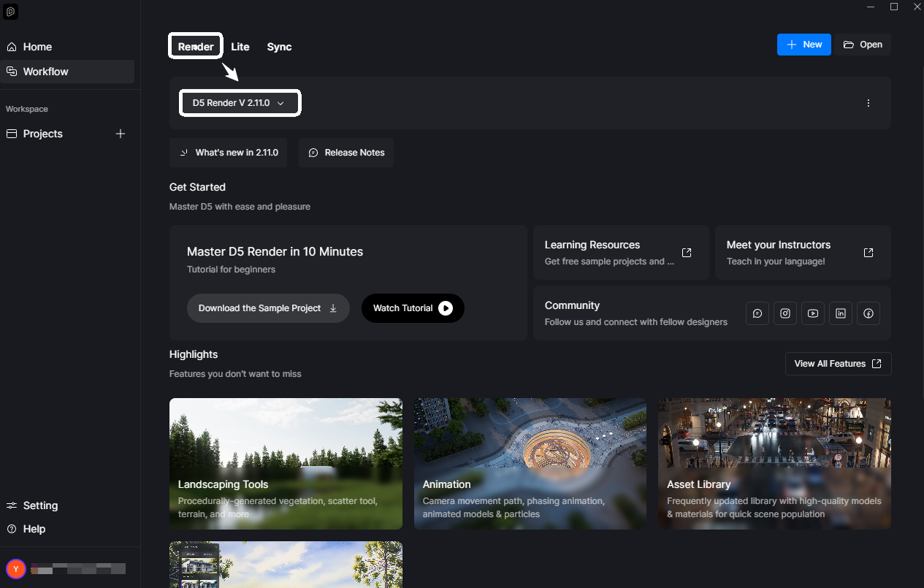
Task: Click Watch Tutorial play button
Action: click(413, 308)
